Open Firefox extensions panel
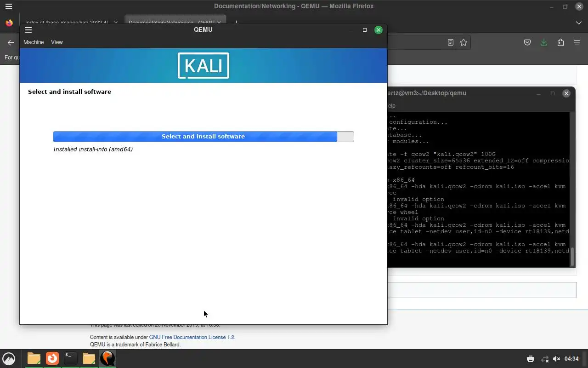 click(560, 42)
